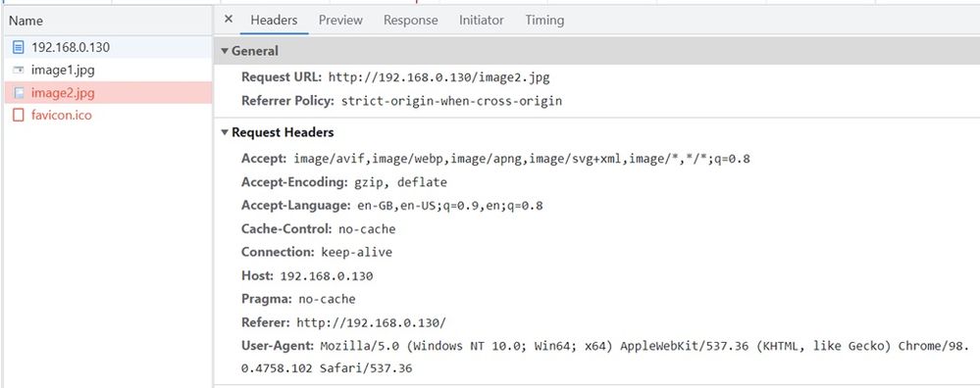Click the failed image icon for image2.jpg
This screenshot has height=388, width=980.
(19, 93)
